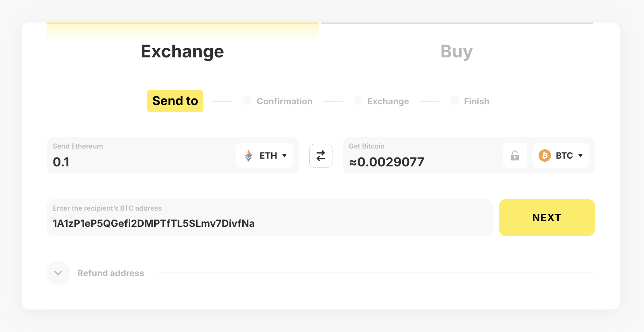Click the Refund address label

tap(111, 273)
